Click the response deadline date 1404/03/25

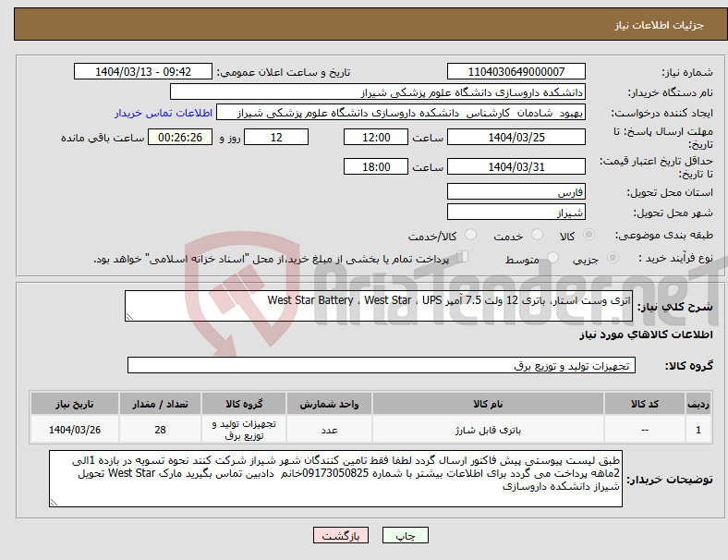(516, 137)
